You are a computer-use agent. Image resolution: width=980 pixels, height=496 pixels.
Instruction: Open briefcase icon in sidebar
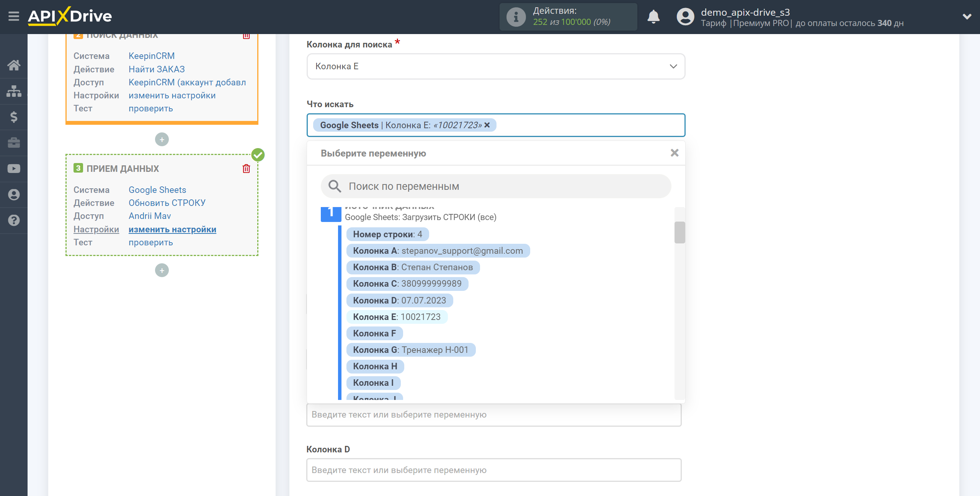pos(14,143)
